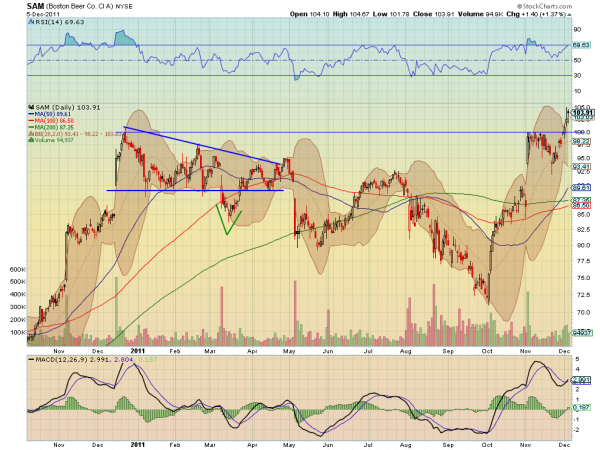Image resolution: width=600 pixels, height=450 pixels.
Task: Click the green up-triangle after Chg percentage
Action: click(569, 15)
